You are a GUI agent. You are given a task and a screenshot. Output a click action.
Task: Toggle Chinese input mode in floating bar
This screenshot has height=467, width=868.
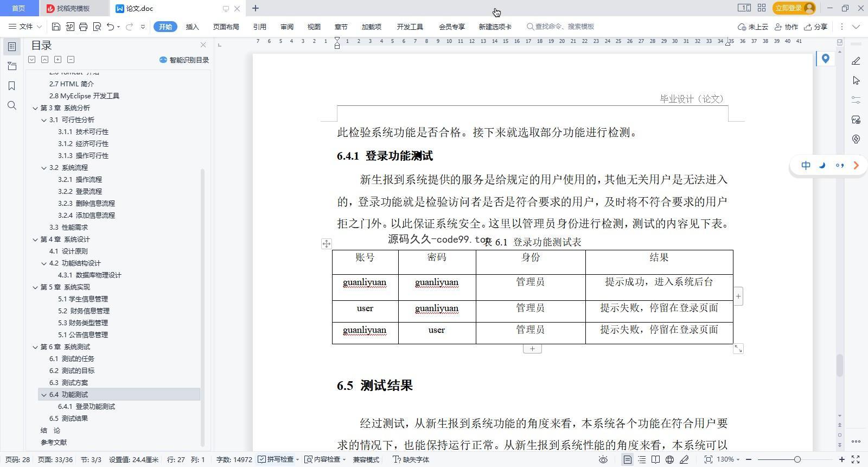(806, 166)
